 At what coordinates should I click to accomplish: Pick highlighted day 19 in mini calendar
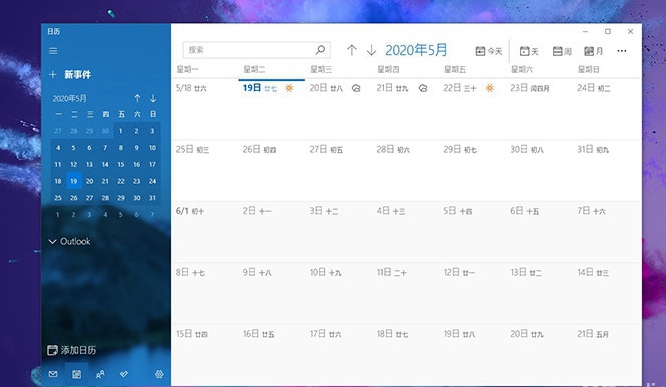click(73, 181)
